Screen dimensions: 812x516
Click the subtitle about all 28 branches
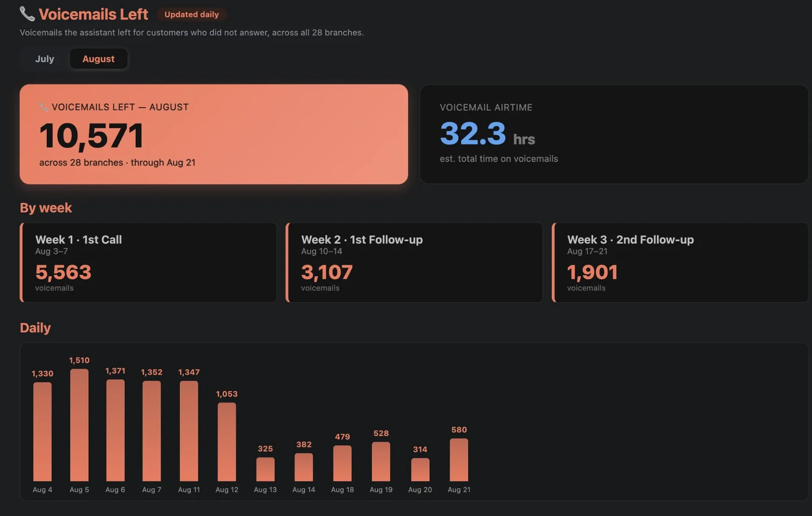[192, 32]
